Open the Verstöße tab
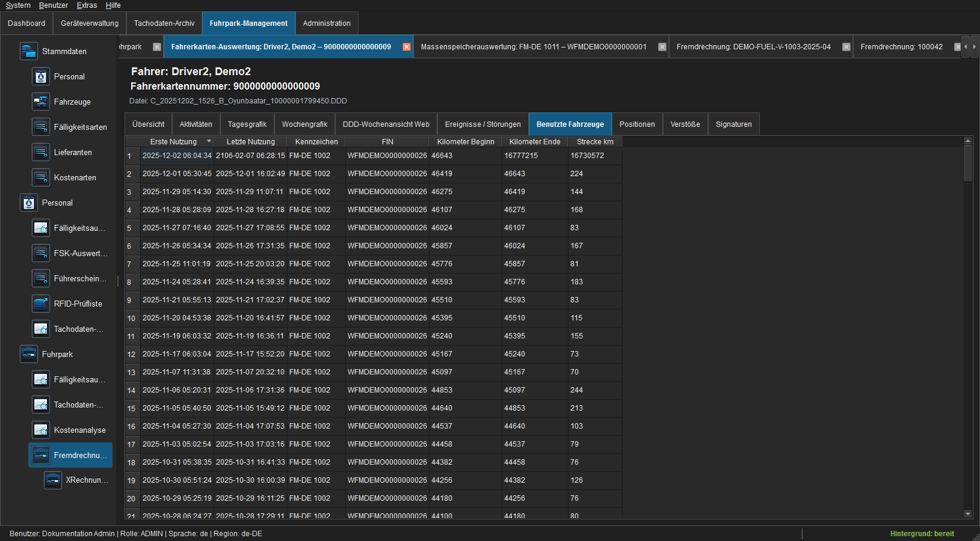 685,124
